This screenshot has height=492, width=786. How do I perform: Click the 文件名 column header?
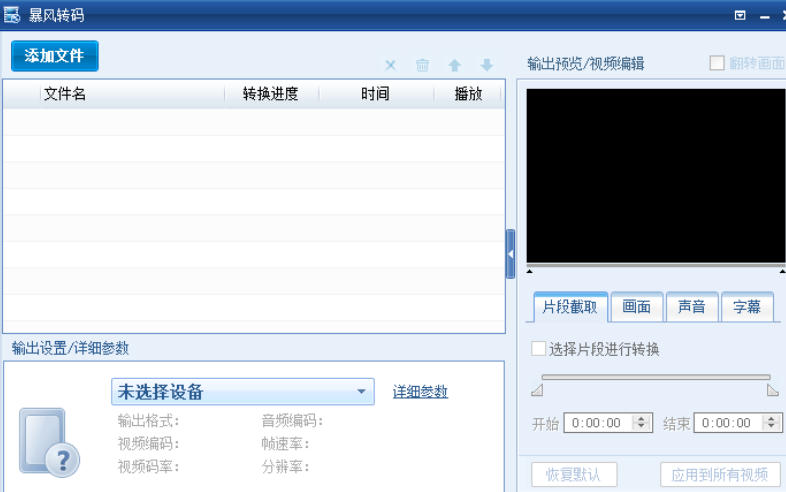pyautogui.click(x=133, y=94)
